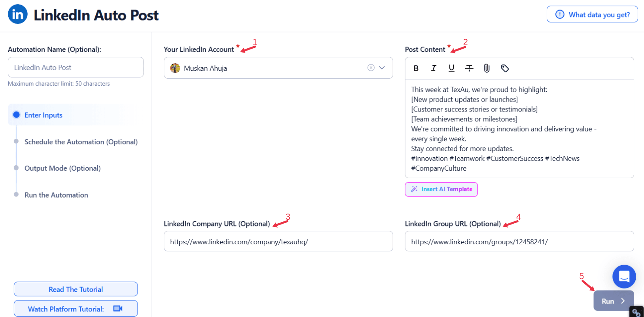Apply strikethrough formatting to text
Image resolution: width=644 pixels, height=317 pixels.
click(469, 68)
